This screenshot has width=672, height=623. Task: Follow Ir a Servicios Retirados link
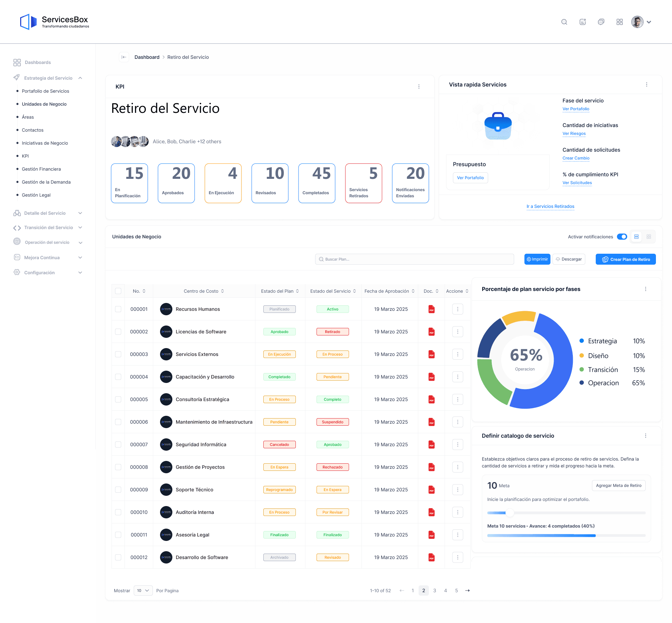550,206
